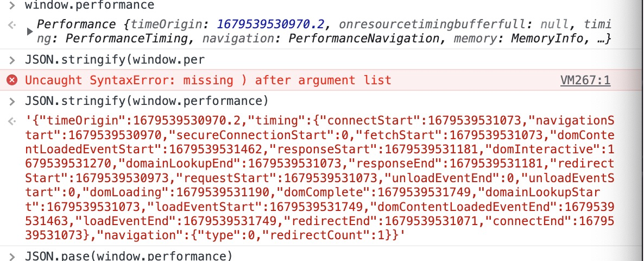Click the prompt chevron beside JSON.pase line
The image size is (644, 261).
pos(11,256)
